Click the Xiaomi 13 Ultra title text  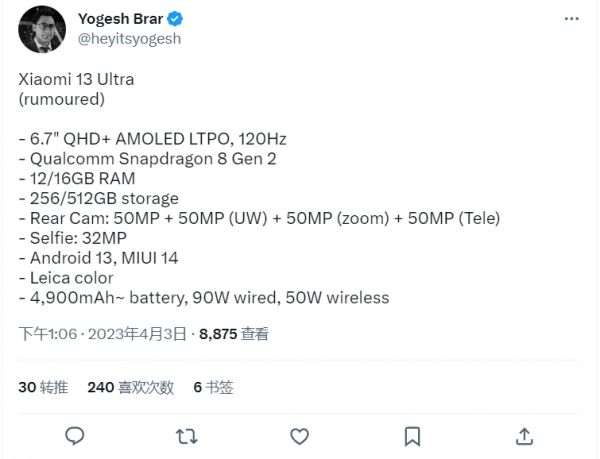(76, 81)
